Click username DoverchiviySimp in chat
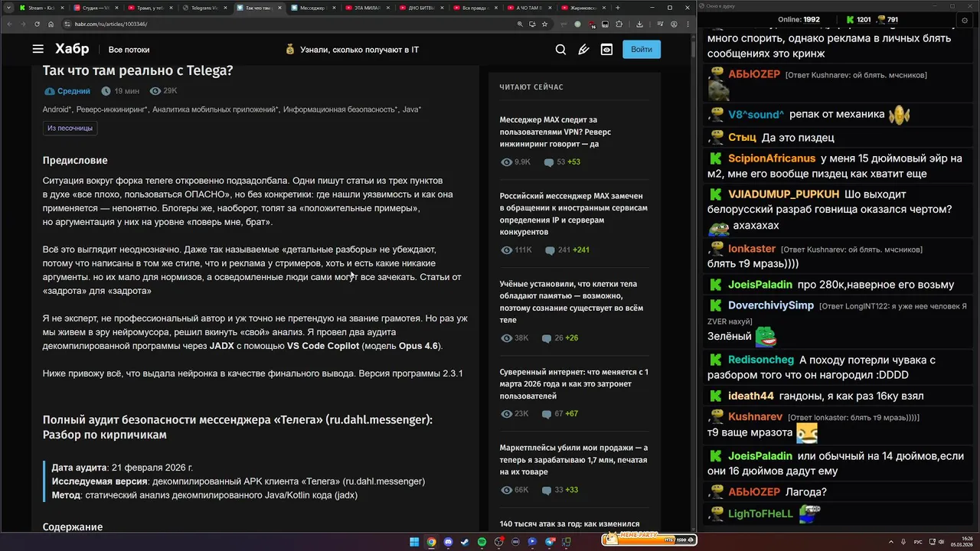980x551 pixels. 771,305
